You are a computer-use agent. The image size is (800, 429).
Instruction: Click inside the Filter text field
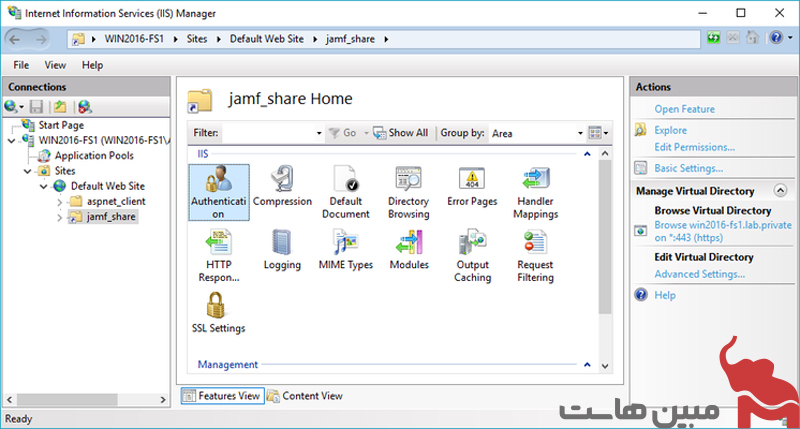pyautogui.click(x=268, y=133)
